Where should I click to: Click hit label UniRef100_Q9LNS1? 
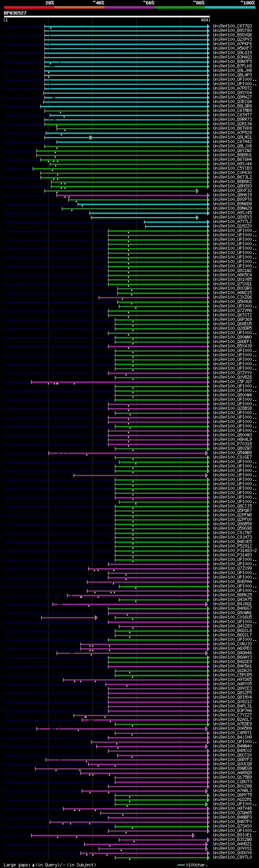[232, 137]
